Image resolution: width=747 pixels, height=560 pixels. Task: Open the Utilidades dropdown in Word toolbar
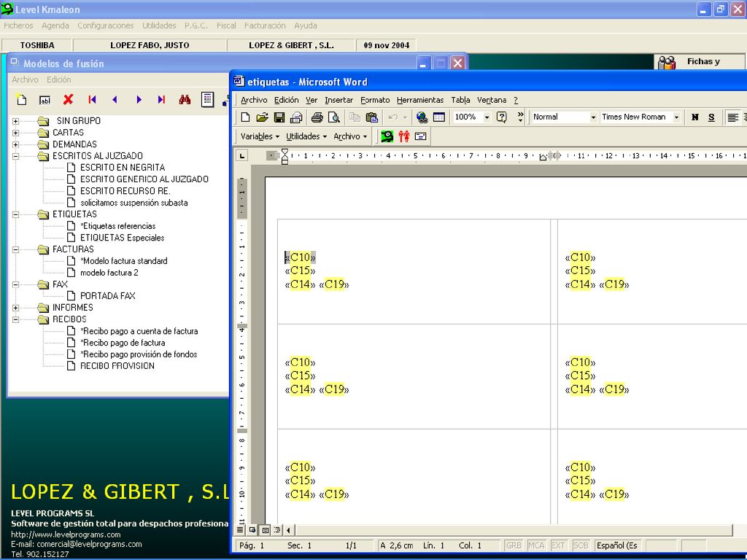(306, 136)
